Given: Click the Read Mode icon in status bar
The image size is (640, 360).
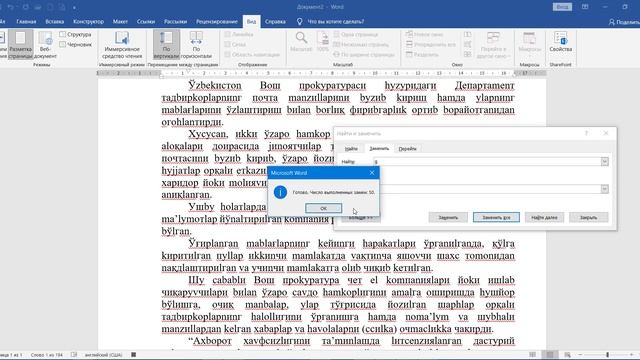Looking at the screenshot, I should (x=532, y=355).
